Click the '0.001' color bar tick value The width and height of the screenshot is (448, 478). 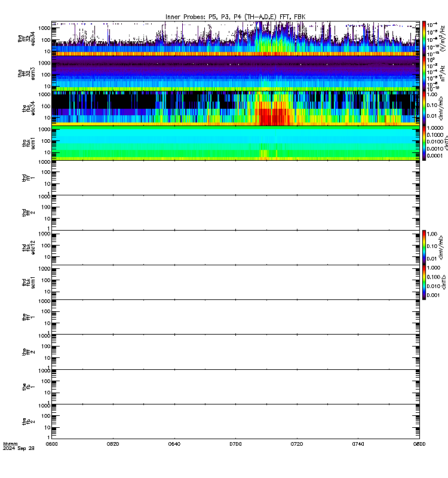(434, 295)
